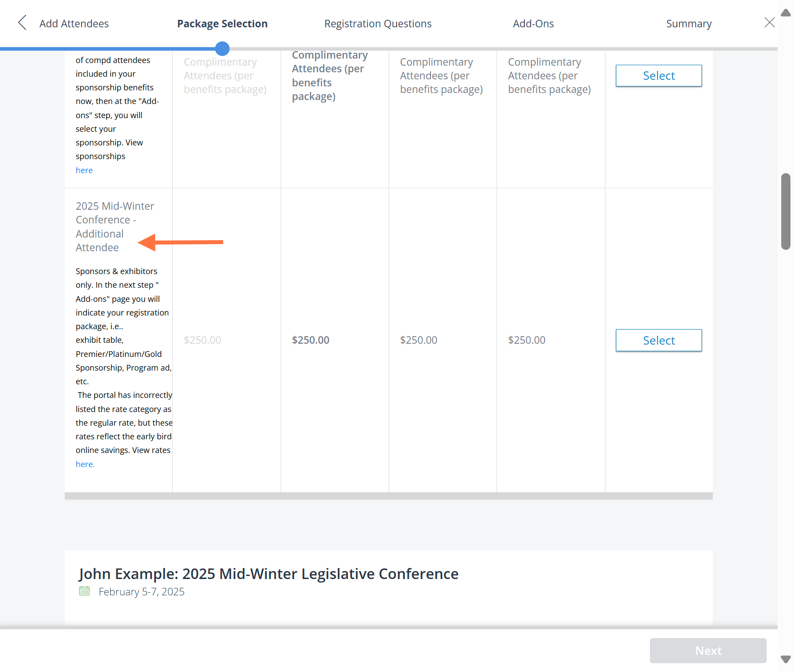Image resolution: width=794 pixels, height=672 pixels.
Task: Click the calendar icon beside February 5-7, 2025
Action: coord(84,591)
